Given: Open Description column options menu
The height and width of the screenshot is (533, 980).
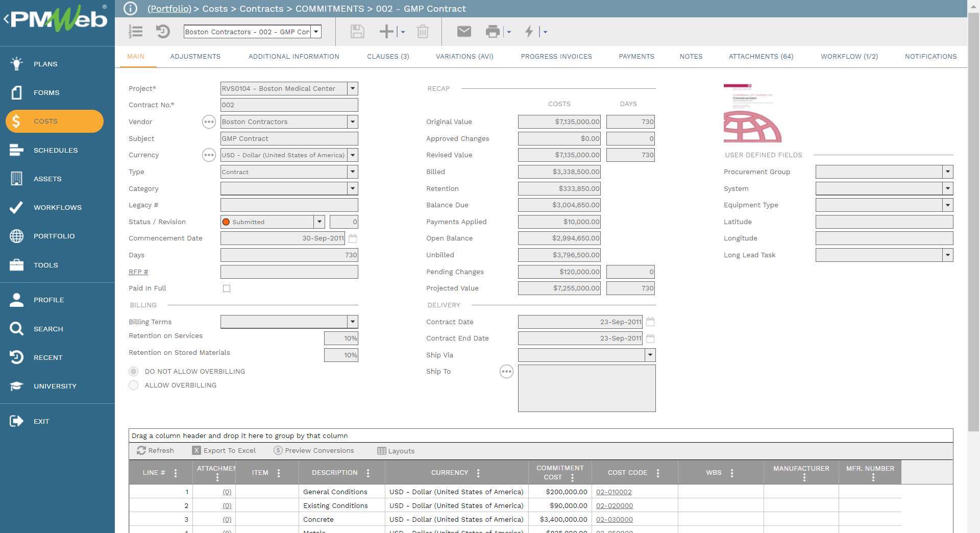Looking at the screenshot, I should point(368,473).
